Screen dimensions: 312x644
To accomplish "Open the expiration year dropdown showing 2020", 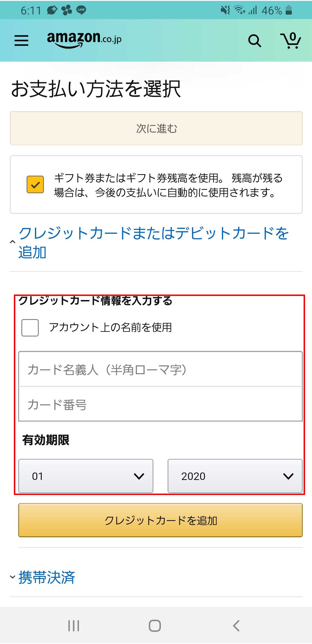I will click(x=235, y=476).
